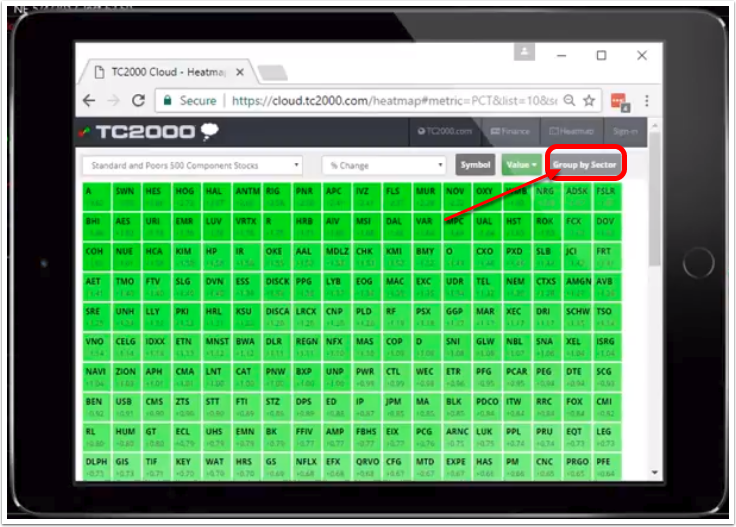Click the Chrome profile avatar icon
The image size is (736, 527).
(x=524, y=52)
